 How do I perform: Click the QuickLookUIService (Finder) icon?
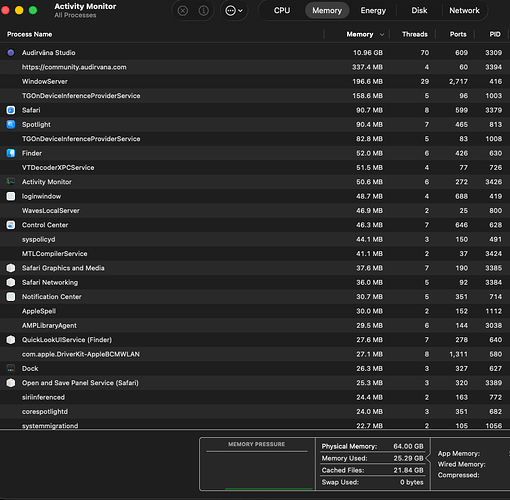[x=11, y=340]
